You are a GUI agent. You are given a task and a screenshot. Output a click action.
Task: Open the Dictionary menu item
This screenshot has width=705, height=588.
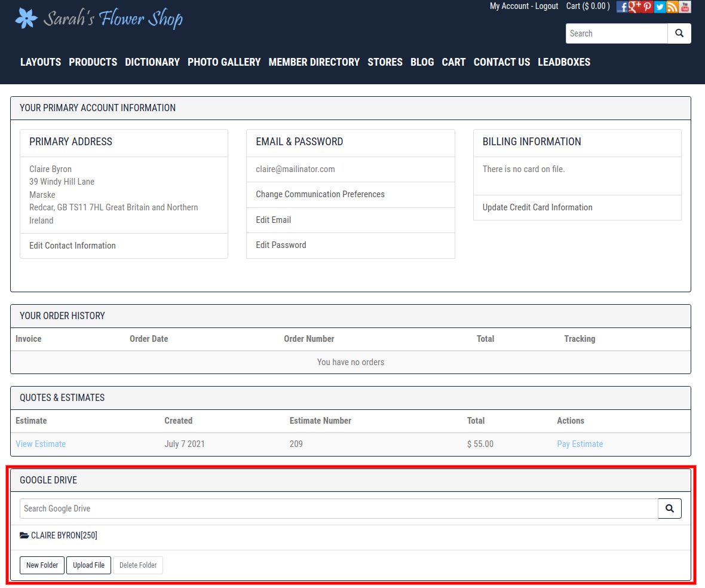pyautogui.click(x=152, y=62)
